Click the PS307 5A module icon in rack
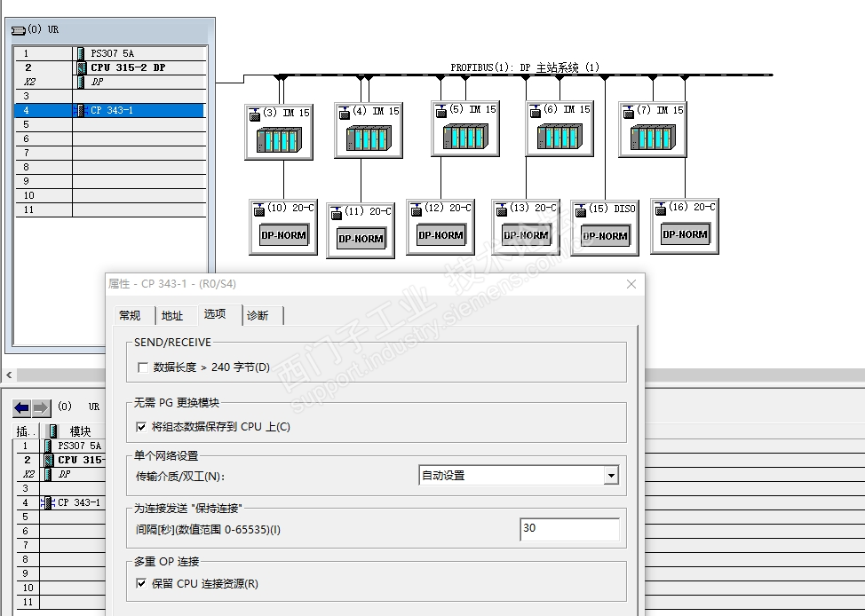 [x=81, y=53]
